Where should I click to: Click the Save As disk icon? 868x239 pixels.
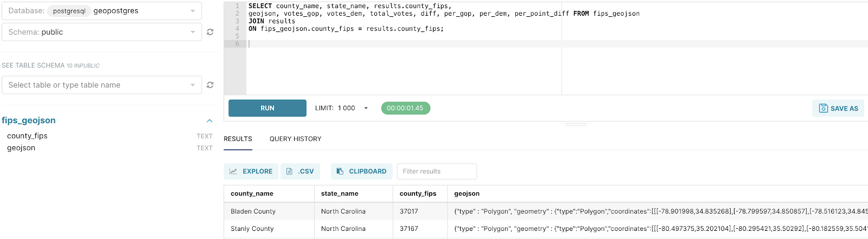click(823, 108)
